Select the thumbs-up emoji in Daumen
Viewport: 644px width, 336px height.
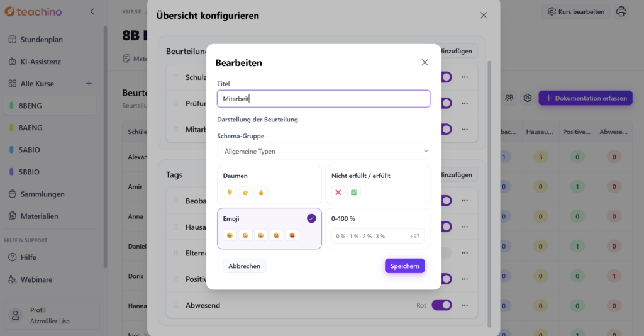coord(261,193)
